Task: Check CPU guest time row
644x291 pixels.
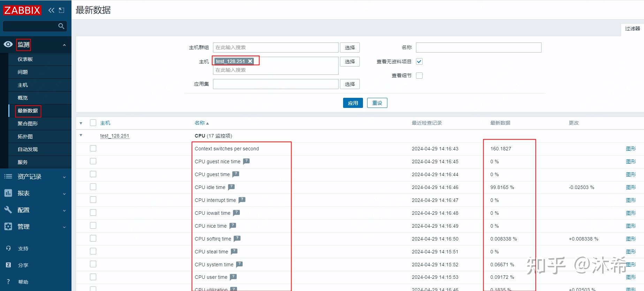Action: [93, 174]
